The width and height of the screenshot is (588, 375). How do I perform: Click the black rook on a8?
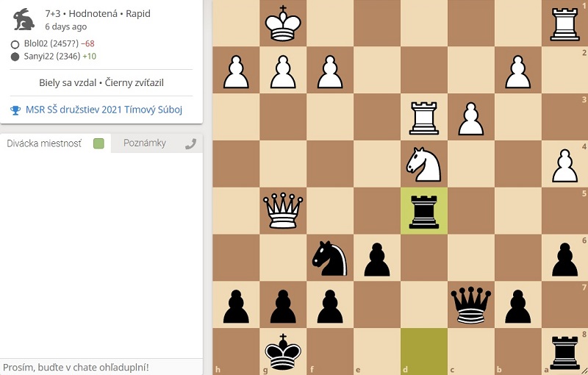[564, 353]
